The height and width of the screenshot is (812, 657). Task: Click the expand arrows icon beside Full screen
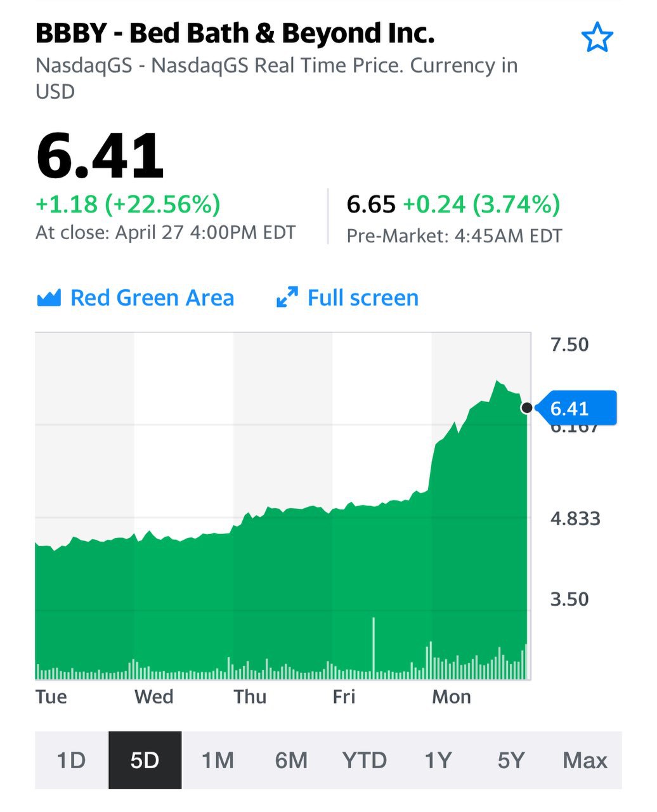point(287,298)
